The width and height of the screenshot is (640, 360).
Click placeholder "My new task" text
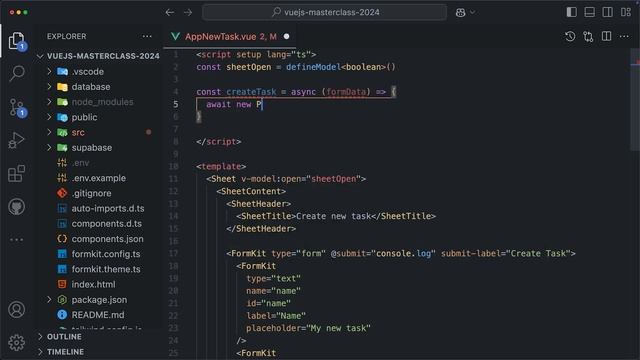(338, 328)
